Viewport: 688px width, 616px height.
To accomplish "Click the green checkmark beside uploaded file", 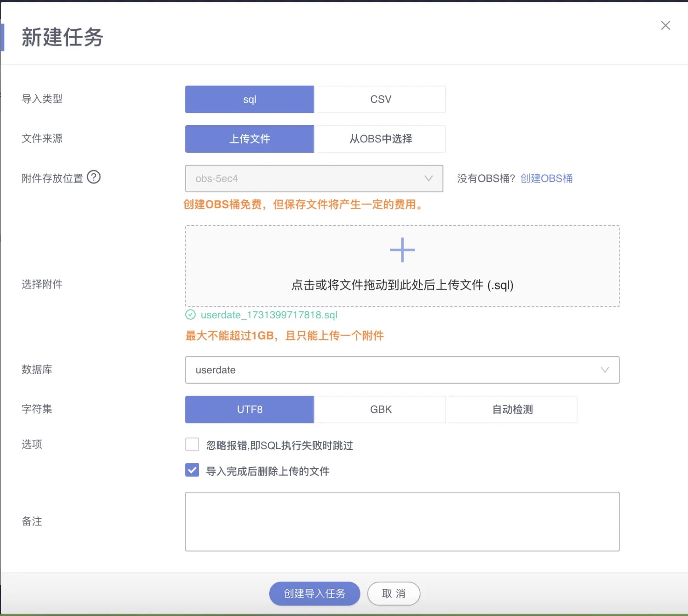I will (x=190, y=315).
